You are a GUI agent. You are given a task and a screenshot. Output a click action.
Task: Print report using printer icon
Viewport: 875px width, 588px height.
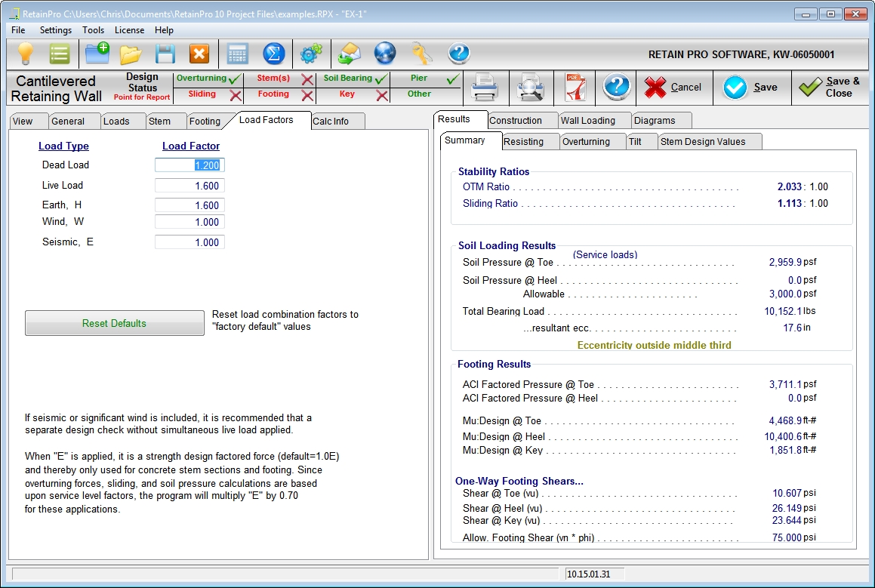[x=485, y=88]
